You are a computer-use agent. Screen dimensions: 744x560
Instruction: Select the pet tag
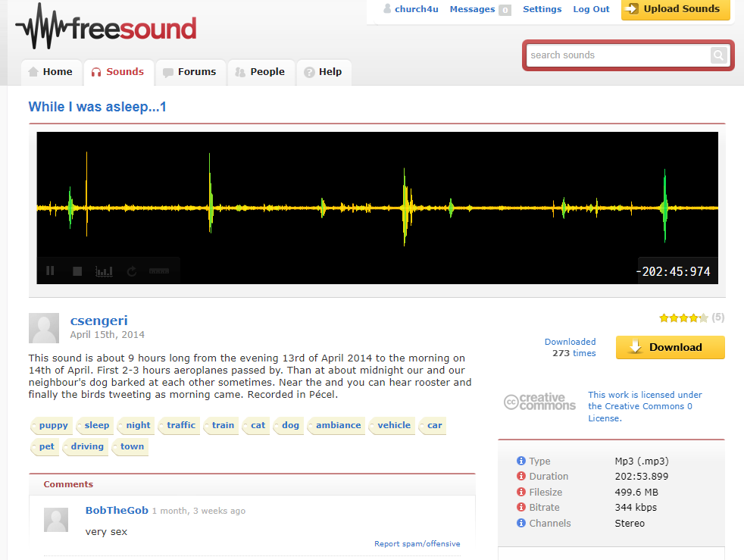(x=45, y=446)
